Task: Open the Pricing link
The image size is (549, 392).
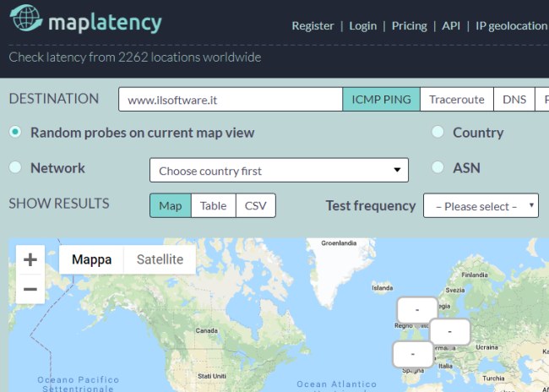Action: pos(409,25)
